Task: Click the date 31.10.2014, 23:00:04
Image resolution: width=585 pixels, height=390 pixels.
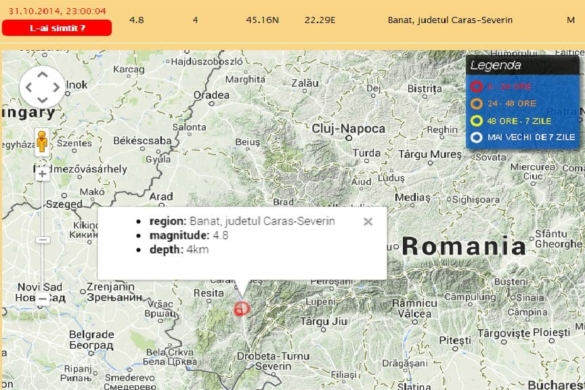Action: [x=57, y=11]
